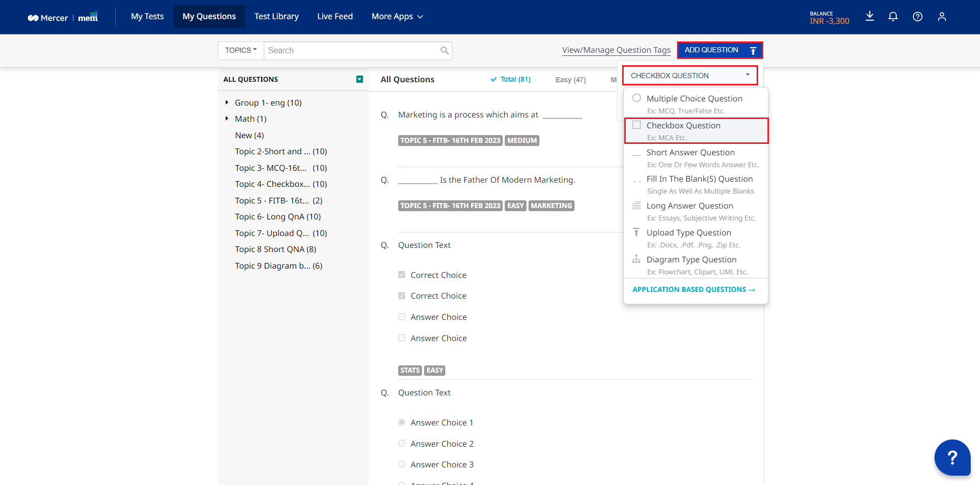Select Checkbox Question option

point(683,125)
